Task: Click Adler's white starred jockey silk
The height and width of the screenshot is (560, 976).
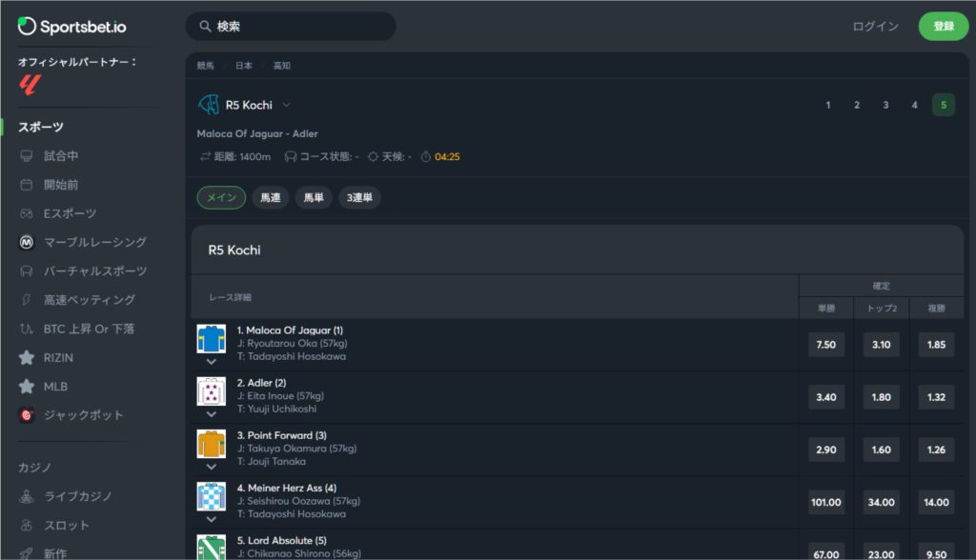Action: tap(211, 391)
